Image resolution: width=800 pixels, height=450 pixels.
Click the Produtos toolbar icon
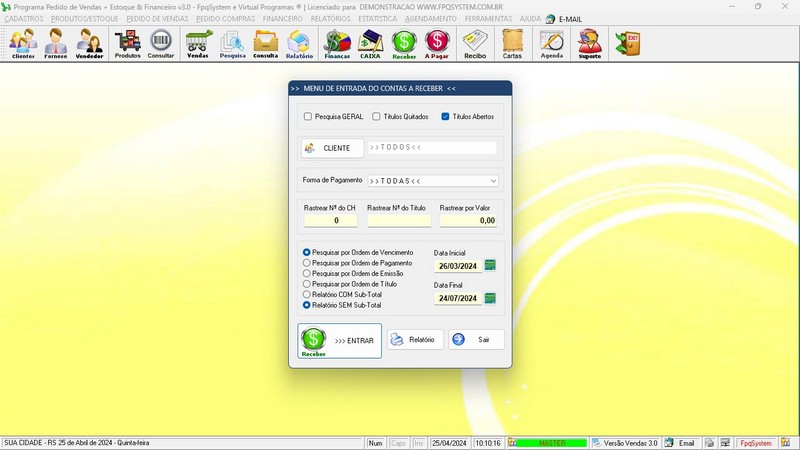[127, 44]
